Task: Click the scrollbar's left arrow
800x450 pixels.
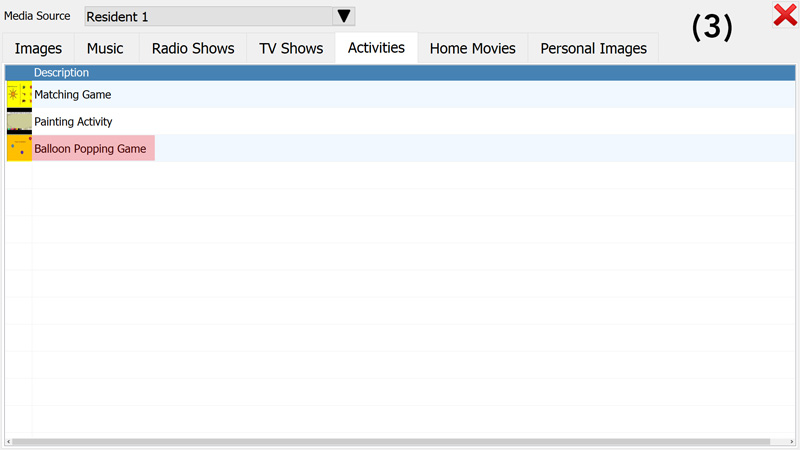Action: coord(9,441)
